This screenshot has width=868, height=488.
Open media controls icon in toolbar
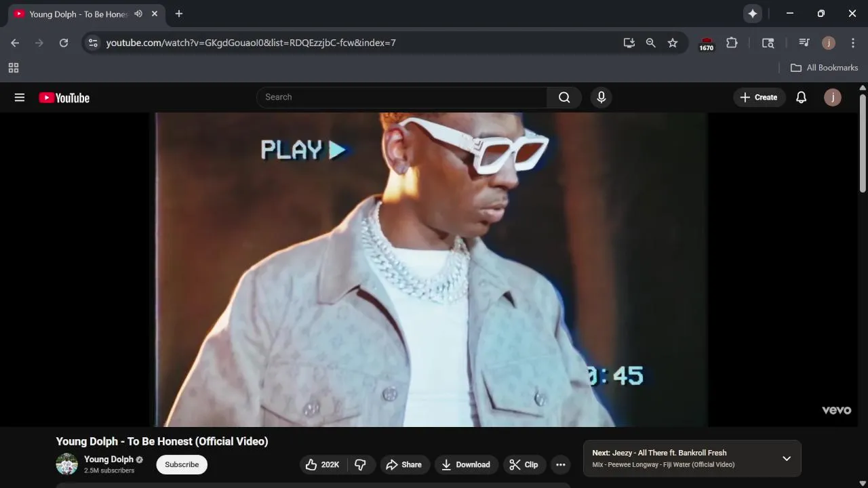804,43
